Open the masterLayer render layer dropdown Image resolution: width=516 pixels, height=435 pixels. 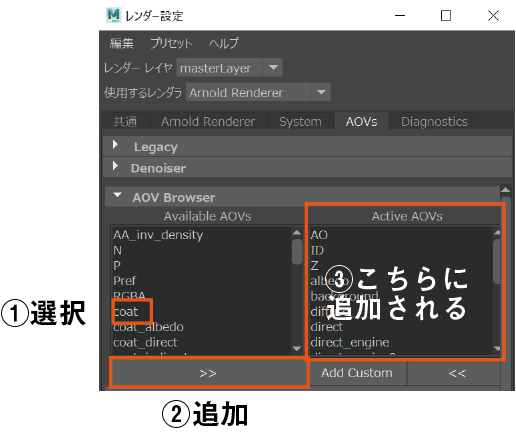229,68
